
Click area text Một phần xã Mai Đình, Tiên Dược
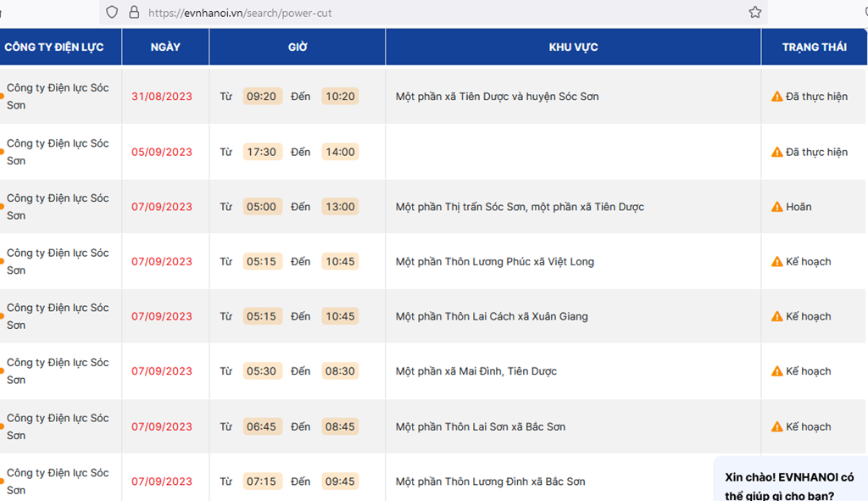476,371
